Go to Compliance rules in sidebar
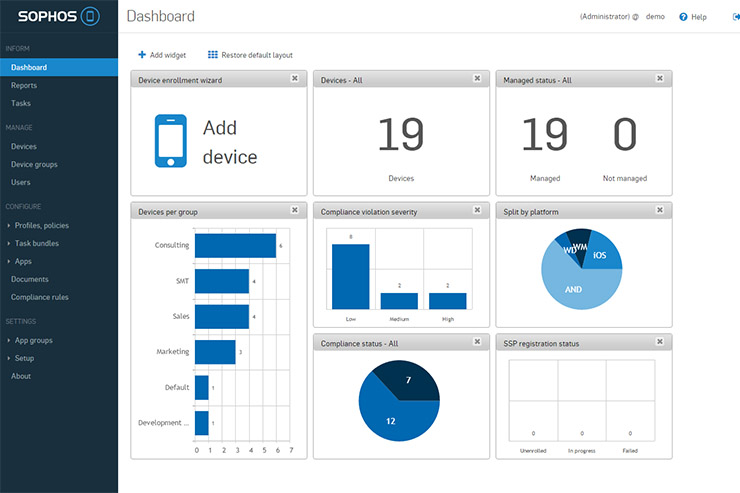Image resolution: width=740 pixels, height=493 pixels. (x=39, y=297)
